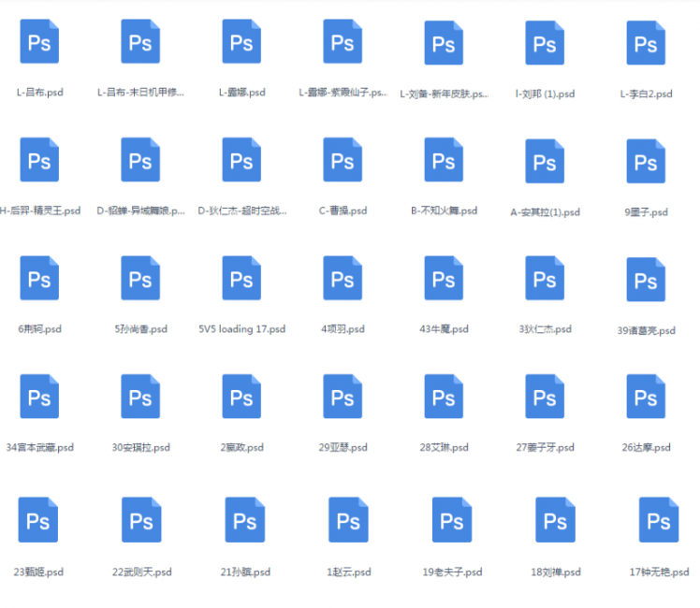Screen dimensions: 700x608
Task: Click the 34宫本武藏.psd Ps icon
Action: click(39, 396)
